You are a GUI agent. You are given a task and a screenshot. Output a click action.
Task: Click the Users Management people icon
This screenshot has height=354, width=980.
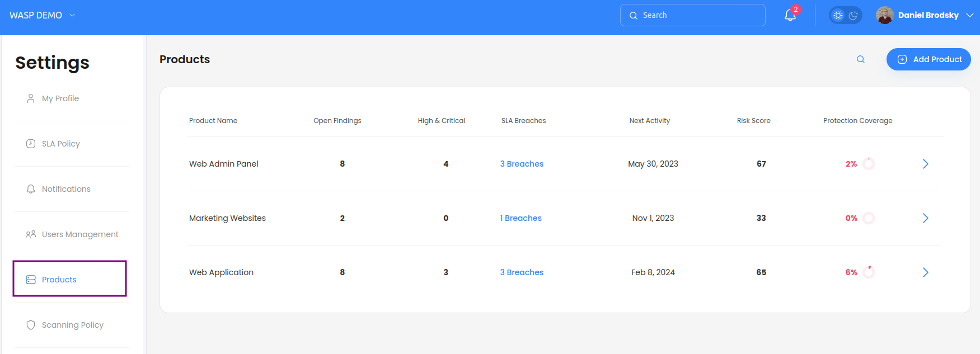pos(31,234)
